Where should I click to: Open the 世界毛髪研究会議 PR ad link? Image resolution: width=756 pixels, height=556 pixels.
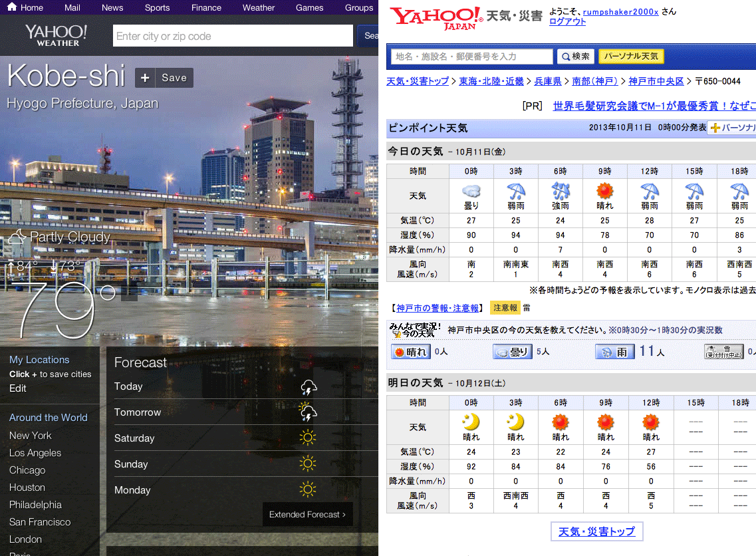click(x=654, y=106)
